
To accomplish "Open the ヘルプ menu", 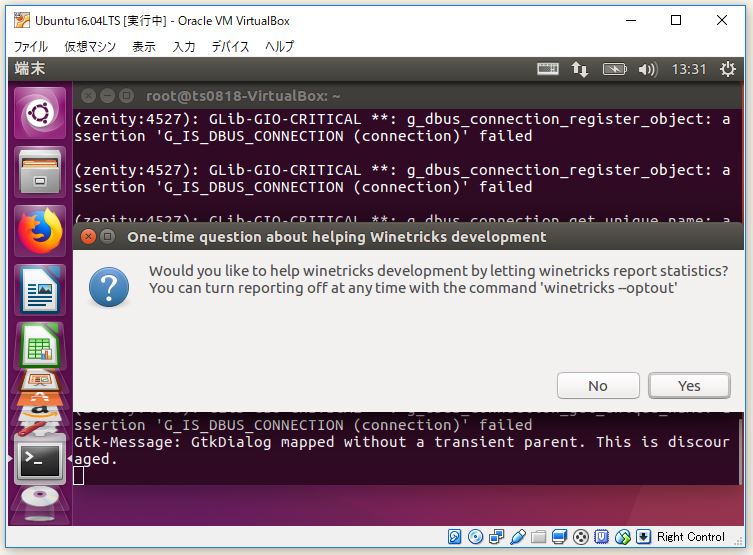I will 279,46.
